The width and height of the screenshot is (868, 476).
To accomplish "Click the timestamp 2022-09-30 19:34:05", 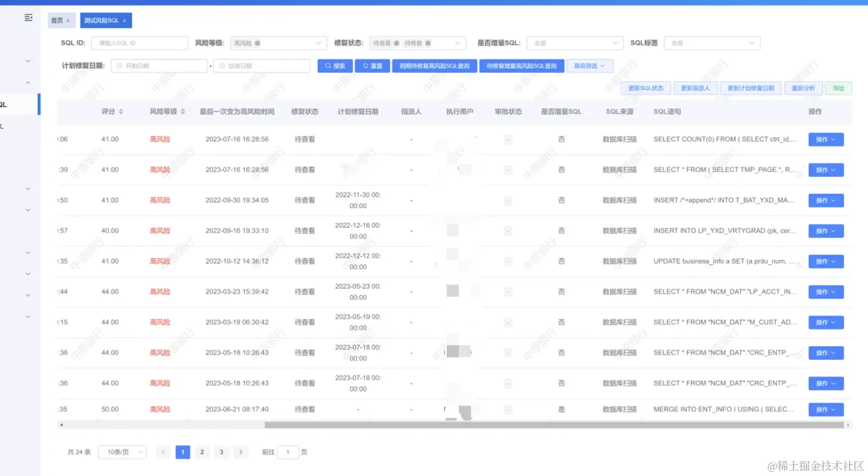I will (237, 200).
